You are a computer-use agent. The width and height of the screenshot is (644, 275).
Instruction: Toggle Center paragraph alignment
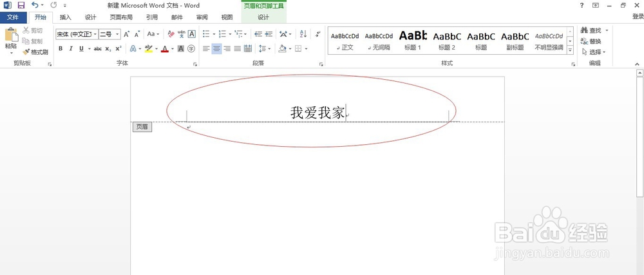click(216, 49)
